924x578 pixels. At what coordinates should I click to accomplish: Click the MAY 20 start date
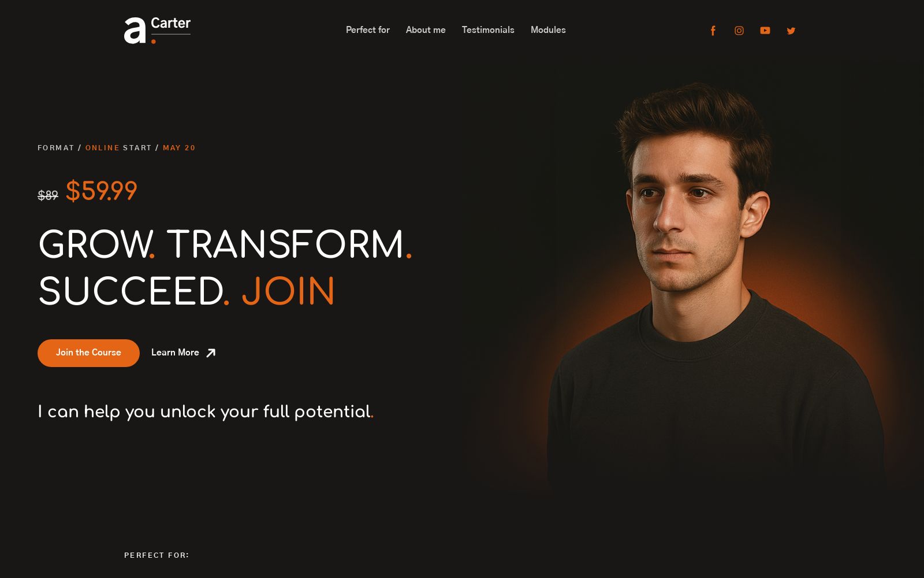click(179, 148)
